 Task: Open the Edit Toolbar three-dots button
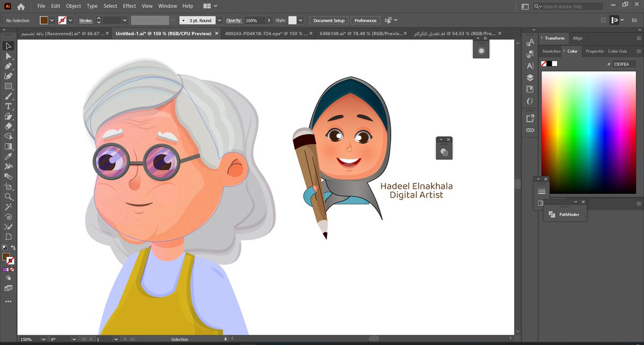click(x=8, y=302)
